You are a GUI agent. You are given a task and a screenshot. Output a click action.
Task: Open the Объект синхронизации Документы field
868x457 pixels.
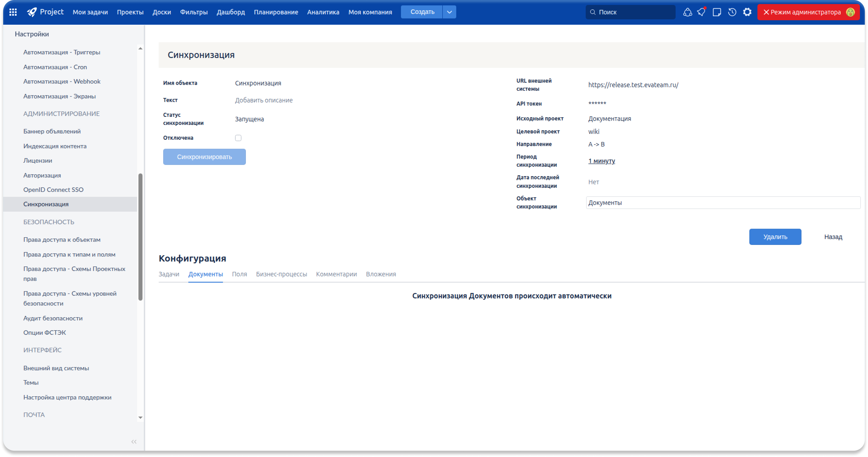[723, 203]
